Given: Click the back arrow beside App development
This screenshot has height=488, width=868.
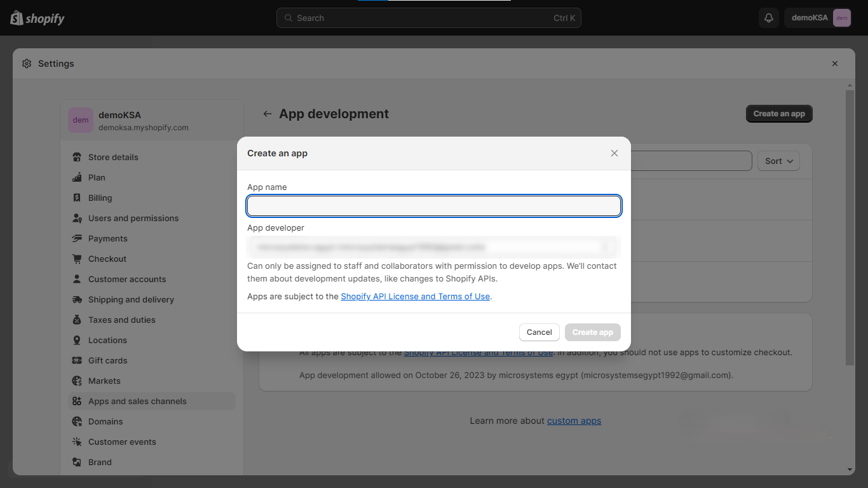Looking at the screenshot, I should [x=268, y=114].
